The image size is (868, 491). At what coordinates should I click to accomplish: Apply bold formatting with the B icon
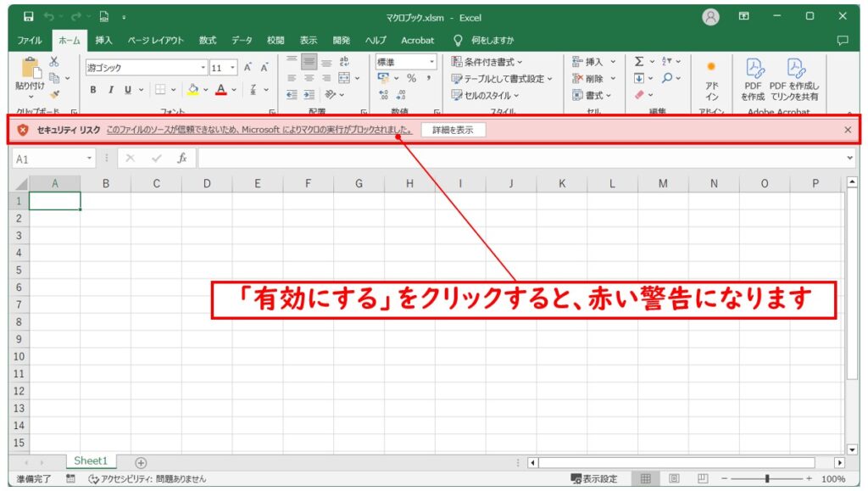(92, 90)
